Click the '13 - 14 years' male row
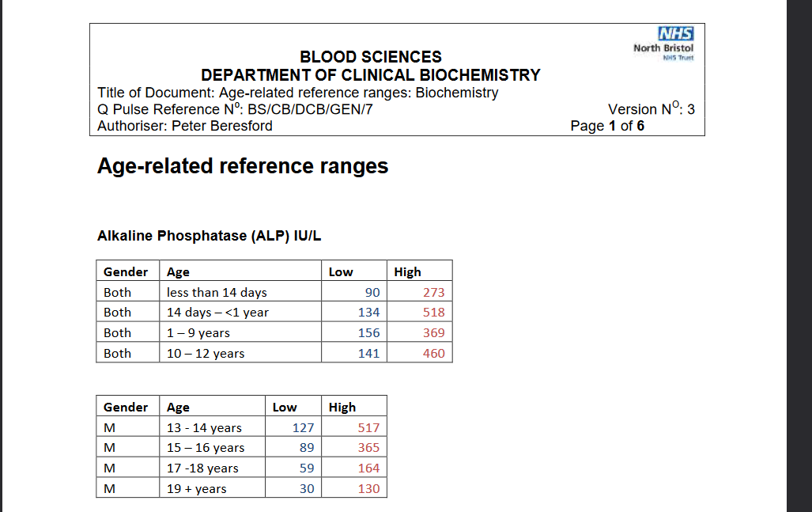This screenshot has width=812, height=512. coord(204,427)
